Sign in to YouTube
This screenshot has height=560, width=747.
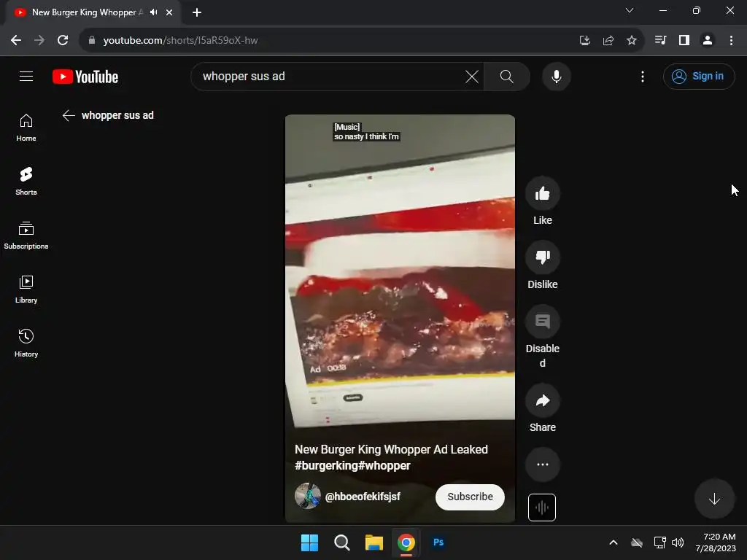click(x=698, y=76)
